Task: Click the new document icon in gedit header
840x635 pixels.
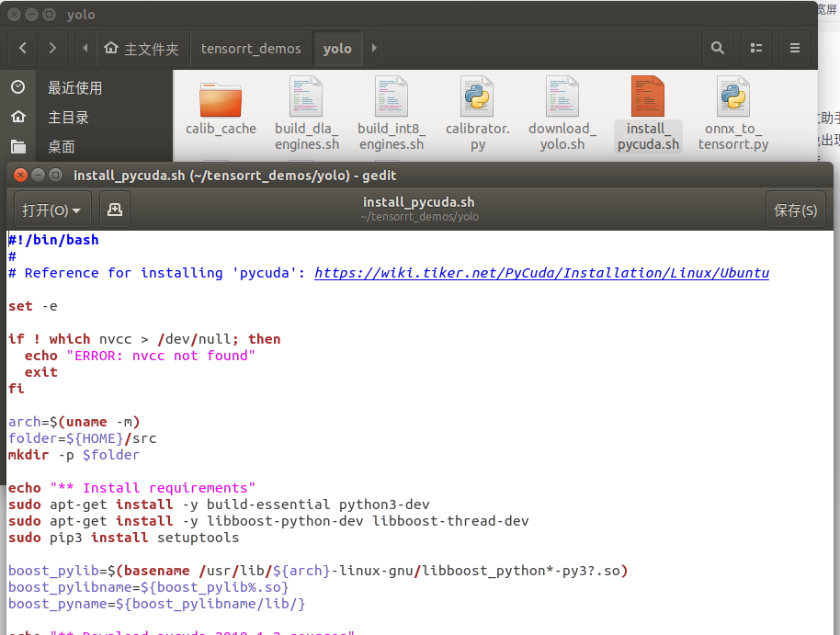Action: [x=114, y=209]
